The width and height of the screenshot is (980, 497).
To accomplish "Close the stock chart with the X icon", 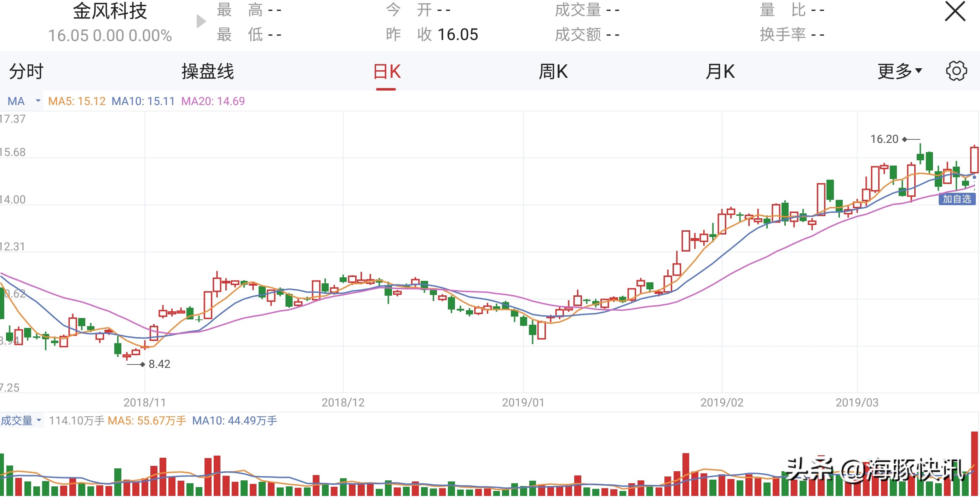I will [x=955, y=11].
